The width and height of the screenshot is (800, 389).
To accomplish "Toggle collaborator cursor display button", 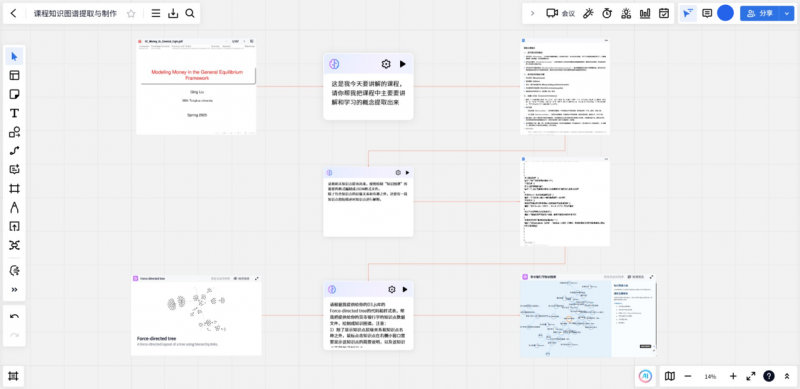I will (x=688, y=13).
